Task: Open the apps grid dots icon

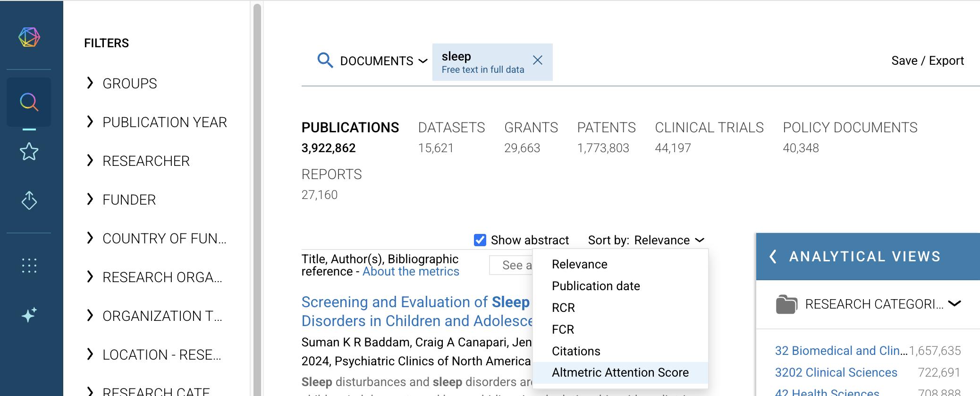Action: click(x=29, y=266)
